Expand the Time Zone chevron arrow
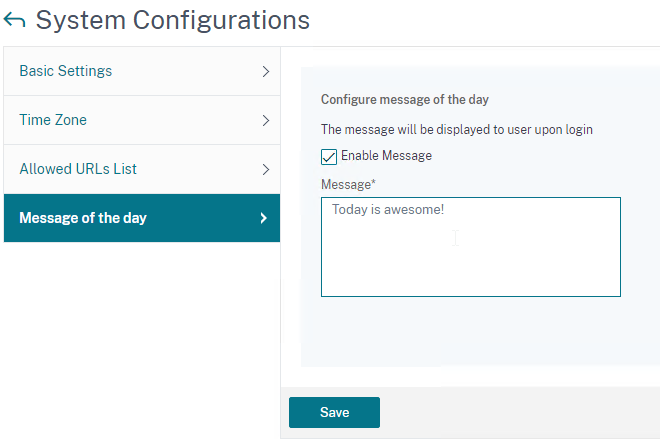Image resolution: width=660 pixels, height=439 pixels. click(266, 120)
